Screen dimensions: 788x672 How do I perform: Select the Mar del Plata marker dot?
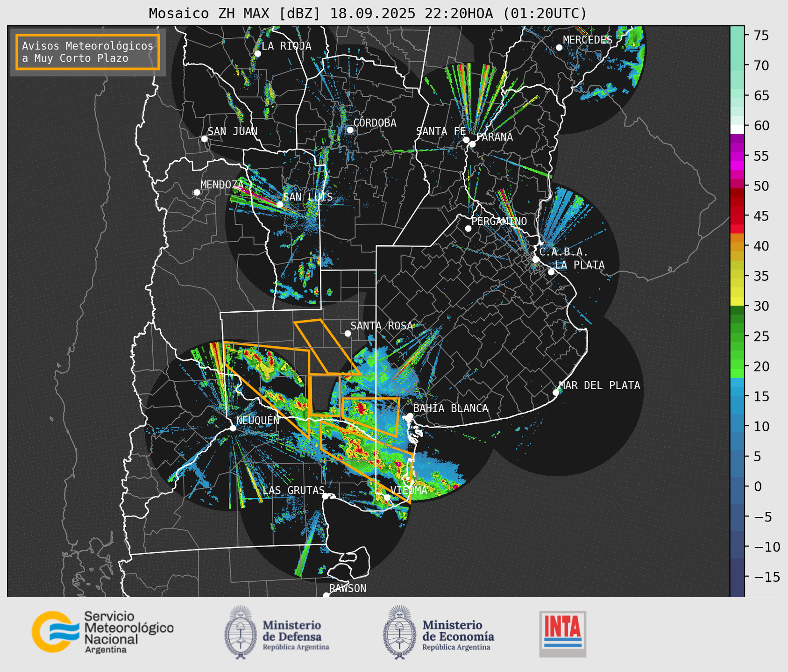click(x=556, y=393)
